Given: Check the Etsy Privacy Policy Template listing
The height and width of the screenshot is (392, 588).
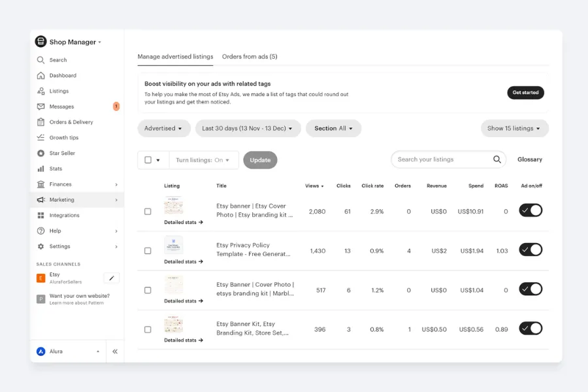Looking at the screenshot, I should click(148, 251).
